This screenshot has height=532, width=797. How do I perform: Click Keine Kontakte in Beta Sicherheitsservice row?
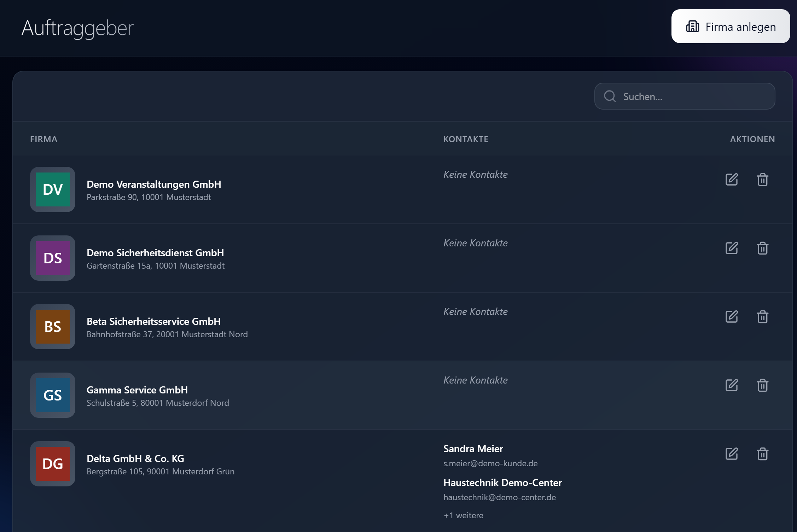click(476, 311)
